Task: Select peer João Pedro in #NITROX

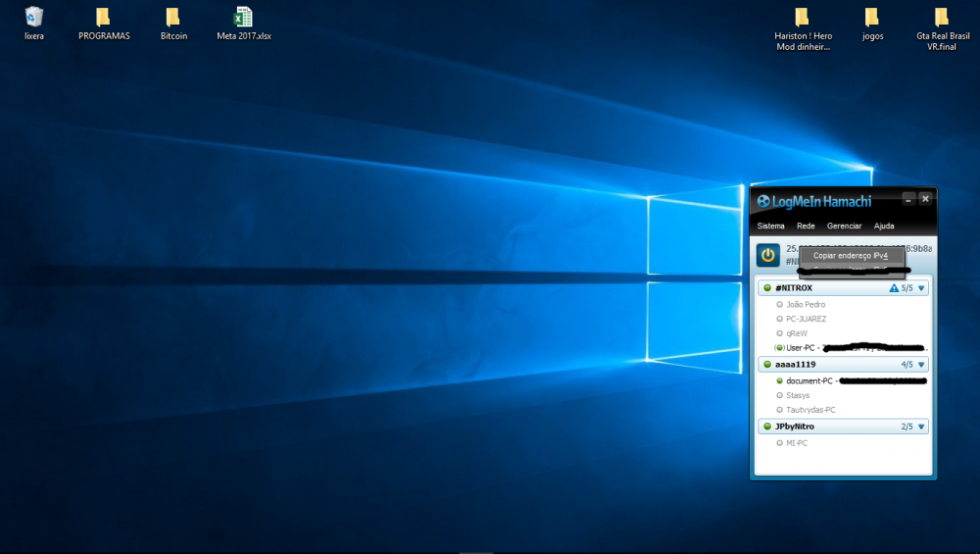Action: point(806,304)
